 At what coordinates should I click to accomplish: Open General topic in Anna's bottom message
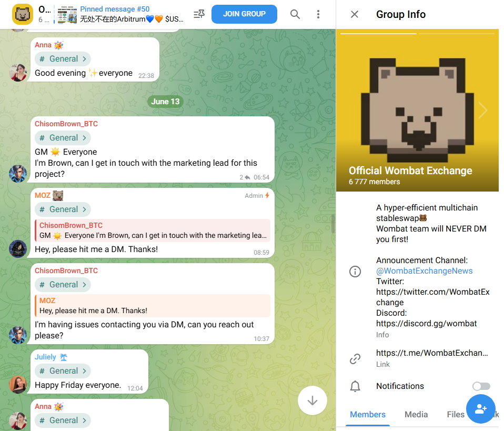coord(63,420)
